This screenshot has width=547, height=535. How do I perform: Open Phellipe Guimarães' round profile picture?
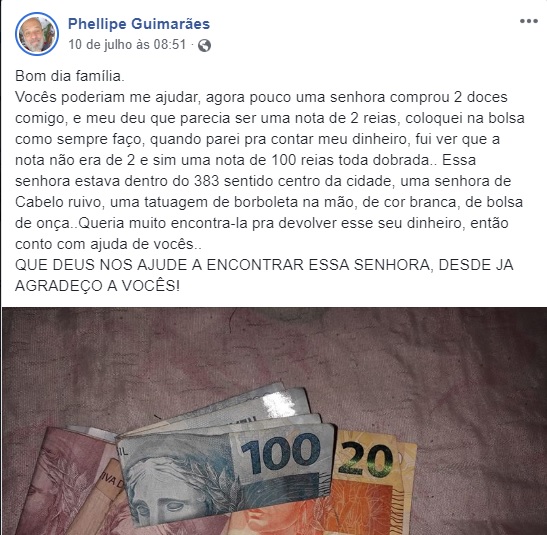pyautogui.click(x=37, y=34)
